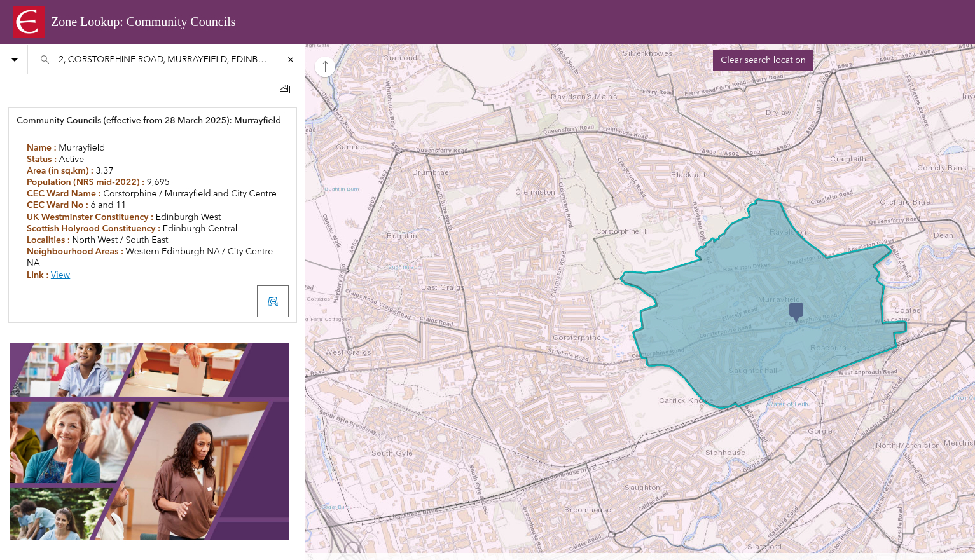
Task: Click the Edinburgh council logo in the header
Action: tap(28, 21)
